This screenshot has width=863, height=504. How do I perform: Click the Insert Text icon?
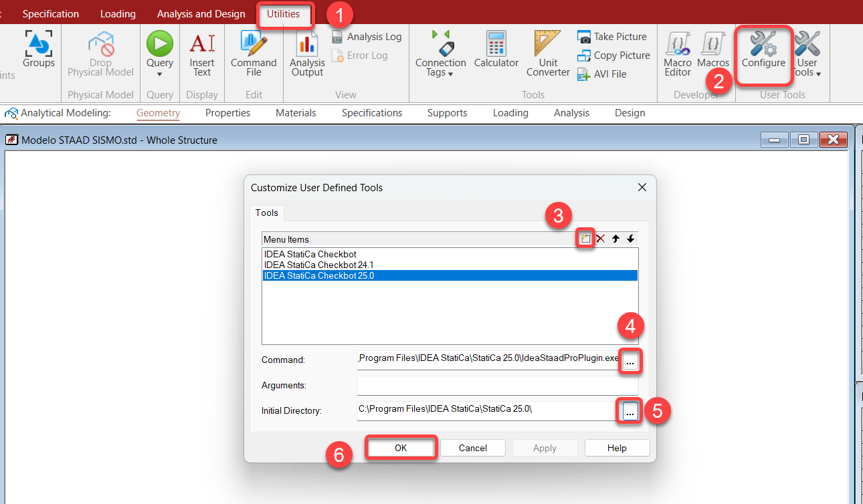click(202, 53)
